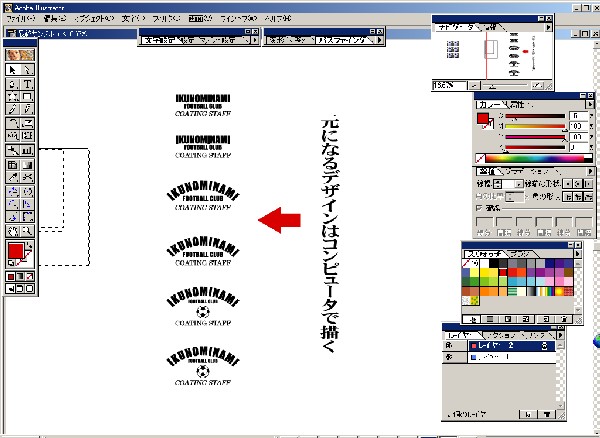
Task: Pick the Eyedropper tool
Action: [13, 177]
